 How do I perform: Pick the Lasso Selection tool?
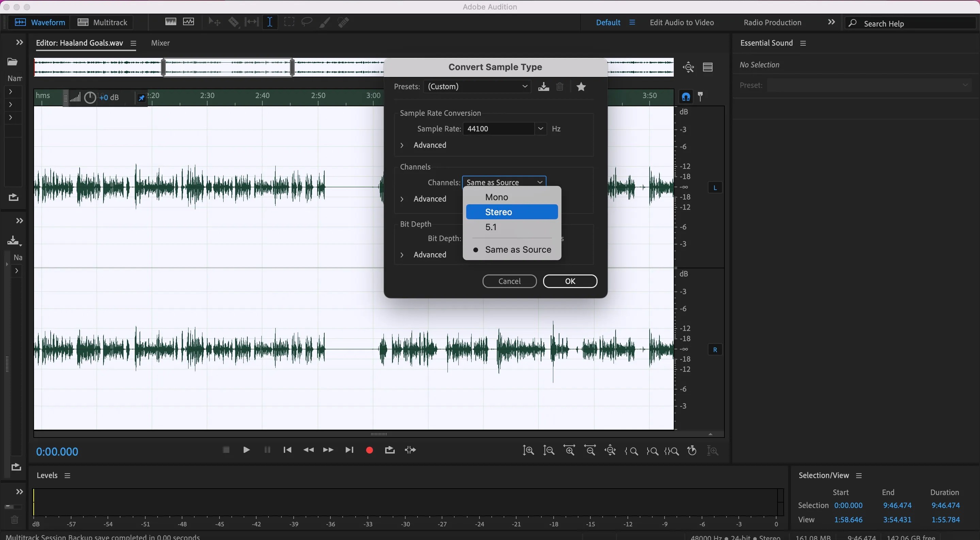(x=306, y=22)
